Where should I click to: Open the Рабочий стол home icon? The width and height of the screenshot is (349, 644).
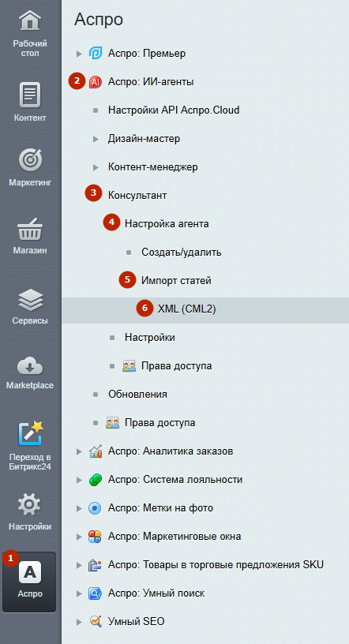[30, 21]
